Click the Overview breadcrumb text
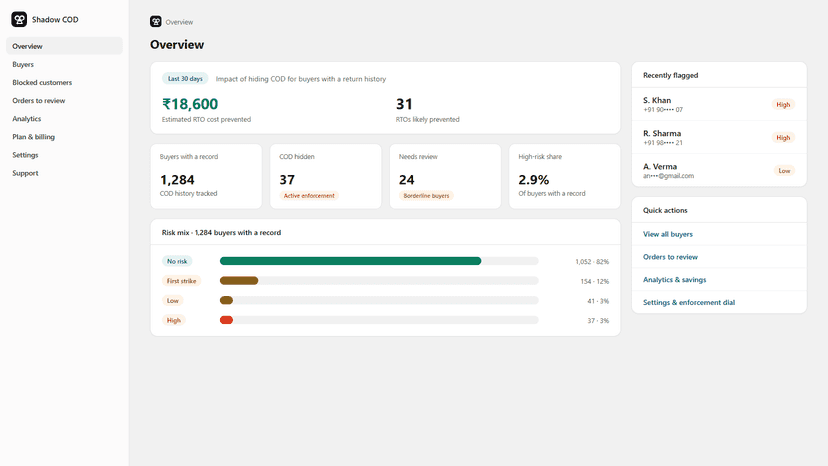Viewport: 828px width, 466px height. click(x=179, y=22)
